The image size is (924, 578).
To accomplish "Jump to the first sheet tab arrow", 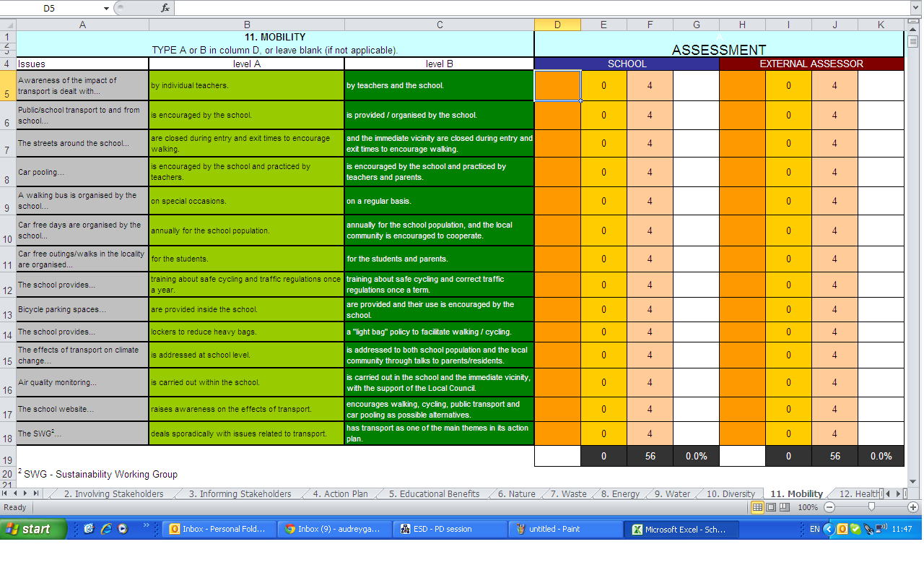I will click(x=6, y=493).
